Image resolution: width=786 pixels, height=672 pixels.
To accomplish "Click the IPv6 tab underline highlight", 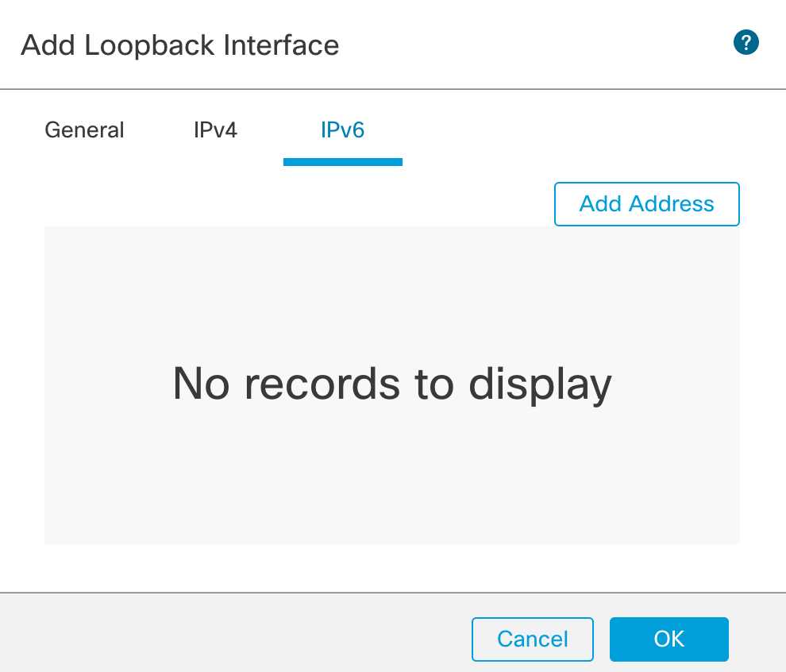I will (342, 163).
